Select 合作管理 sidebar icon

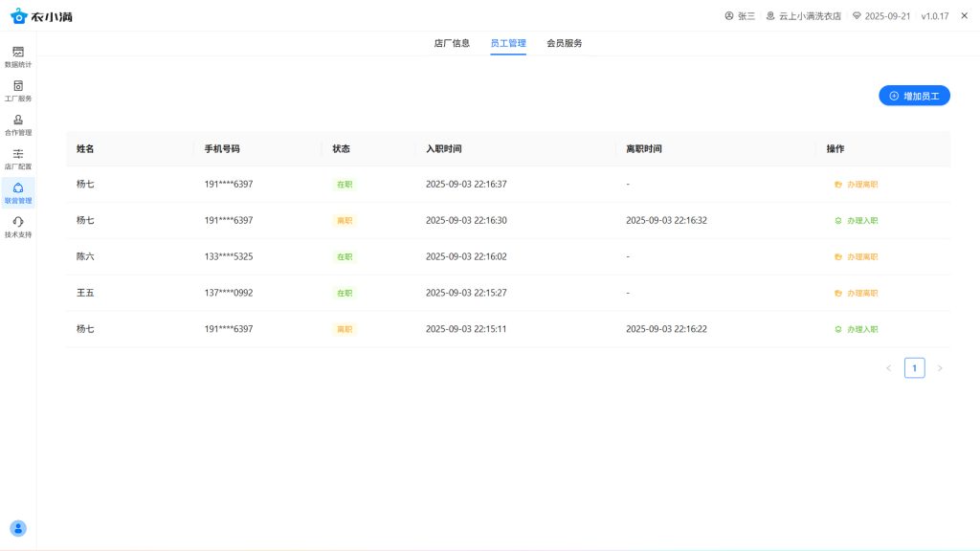(18, 124)
